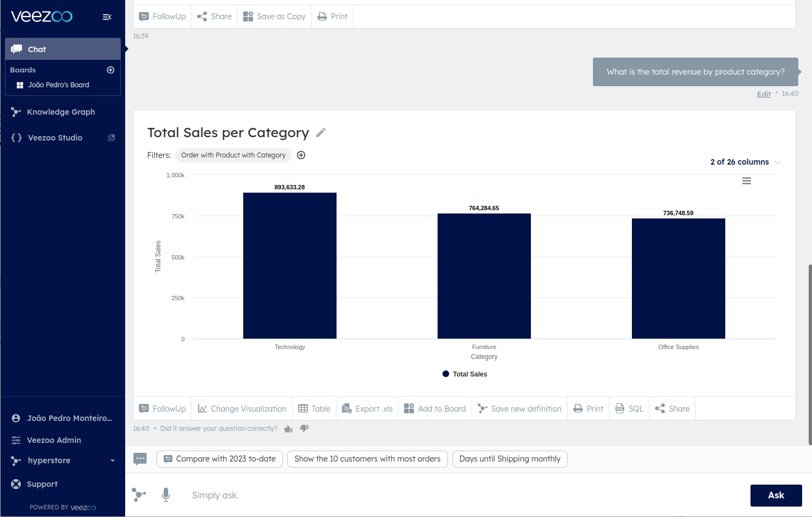Edit the asked question
812x517 pixels.
coord(764,94)
